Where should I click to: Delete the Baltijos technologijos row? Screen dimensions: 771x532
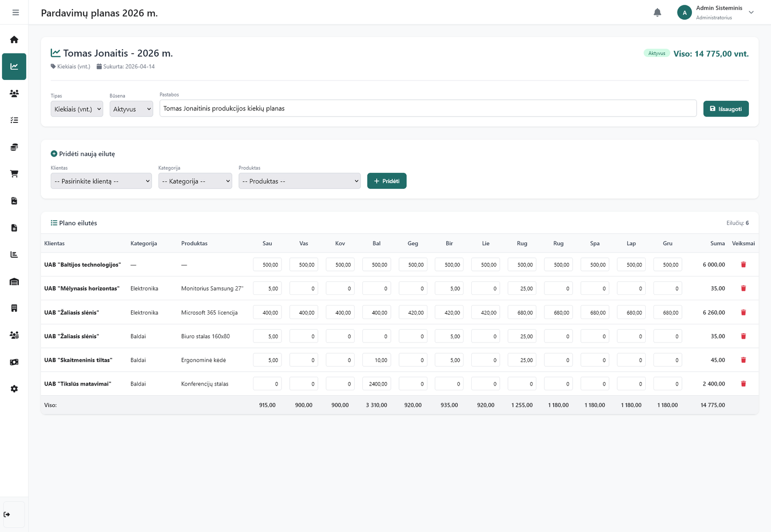(x=743, y=265)
